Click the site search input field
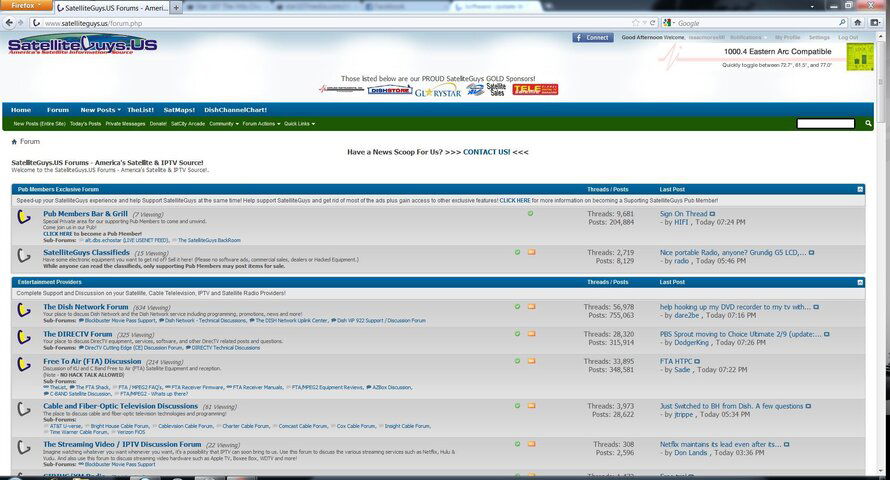The image size is (890, 480). pyautogui.click(x=825, y=123)
